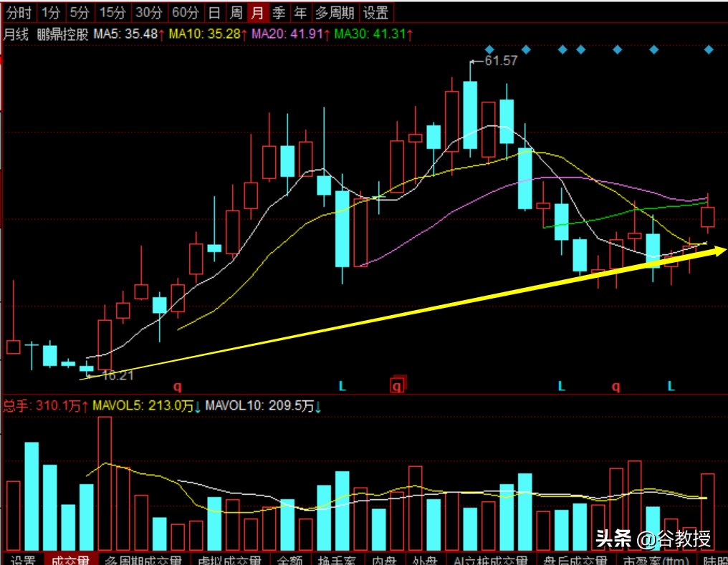Open 设置 in the top period bar
Image resolution: width=728 pixels, height=565 pixels.
click(x=375, y=11)
